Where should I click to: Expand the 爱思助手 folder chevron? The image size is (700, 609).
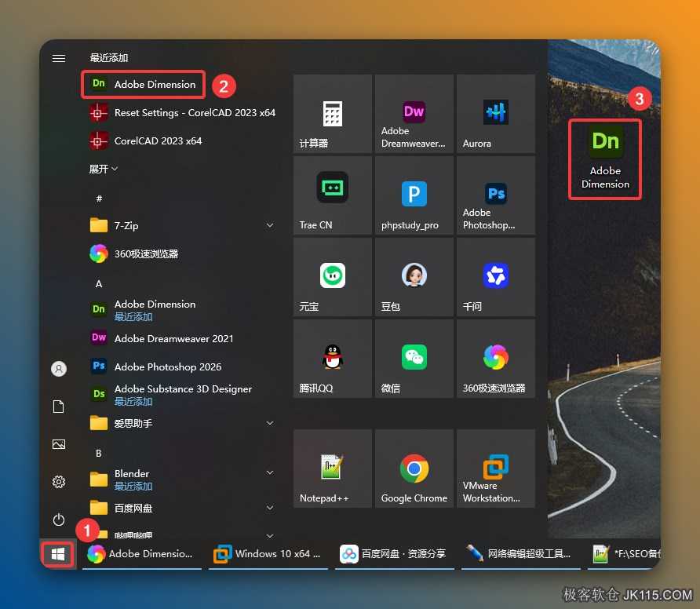pos(270,423)
